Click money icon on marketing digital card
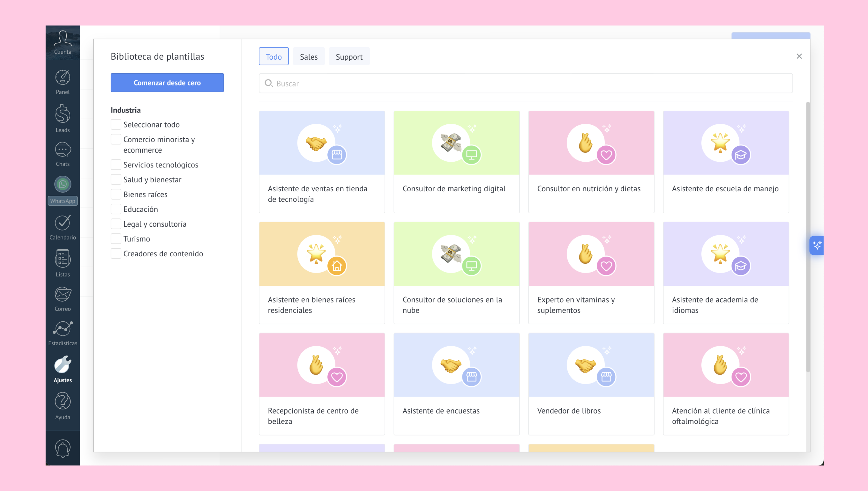 click(x=450, y=142)
